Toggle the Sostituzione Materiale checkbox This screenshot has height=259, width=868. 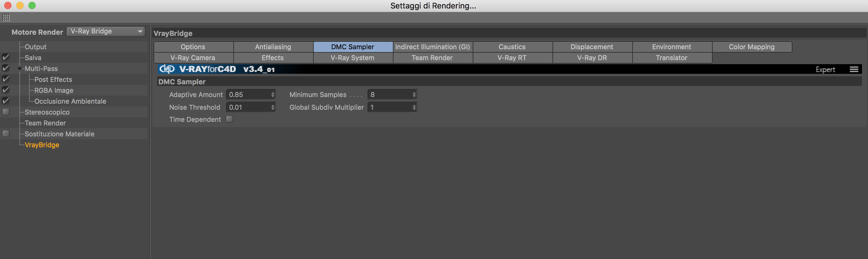coord(6,134)
